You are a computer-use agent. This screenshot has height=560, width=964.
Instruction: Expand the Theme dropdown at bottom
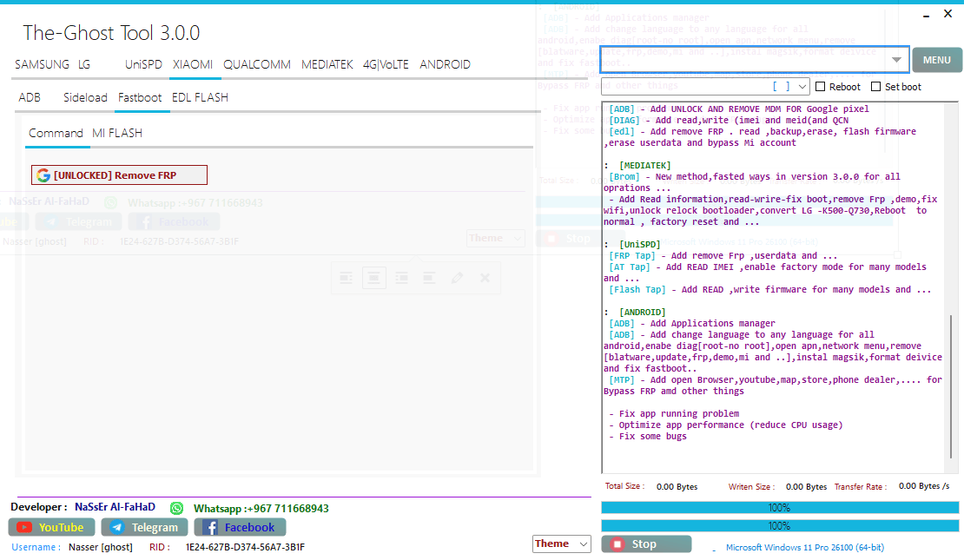pyautogui.click(x=563, y=544)
